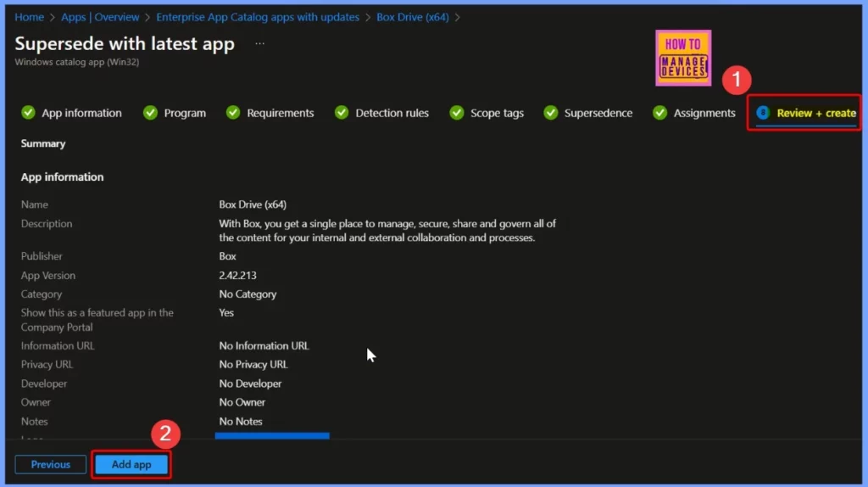Image resolution: width=868 pixels, height=487 pixels.
Task: Click the green checkmark icon beside Program
Action: 150,113
